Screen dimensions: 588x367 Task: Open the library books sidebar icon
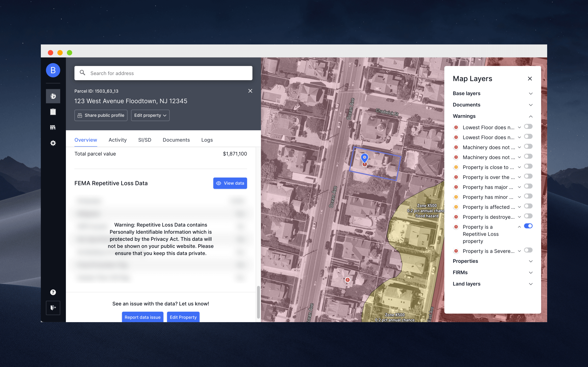click(53, 127)
